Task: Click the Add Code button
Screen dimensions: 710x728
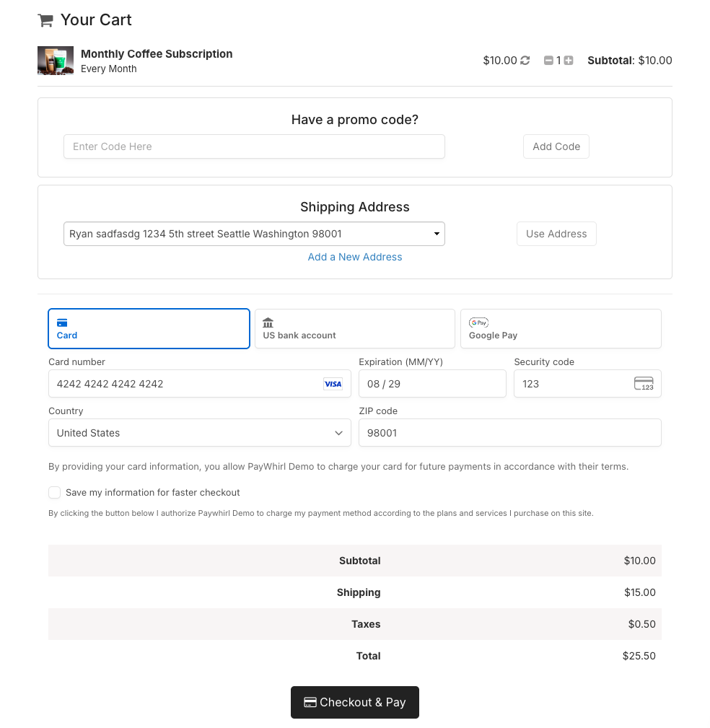Action: [556, 146]
